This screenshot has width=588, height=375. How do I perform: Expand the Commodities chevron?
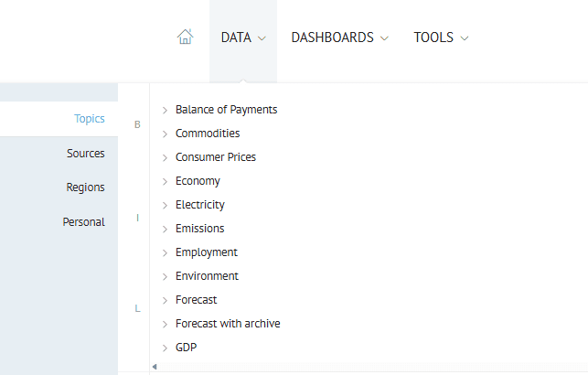(x=165, y=134)
